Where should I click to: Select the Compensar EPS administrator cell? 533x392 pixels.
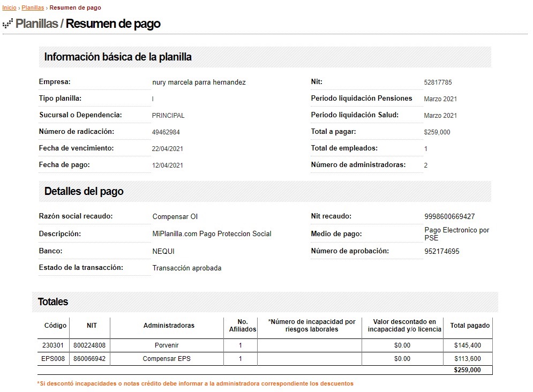pos(167,359)
